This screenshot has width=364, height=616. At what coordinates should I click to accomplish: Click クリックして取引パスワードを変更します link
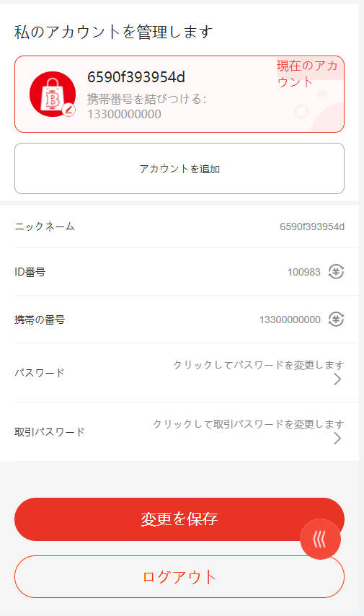coord(249,424)
